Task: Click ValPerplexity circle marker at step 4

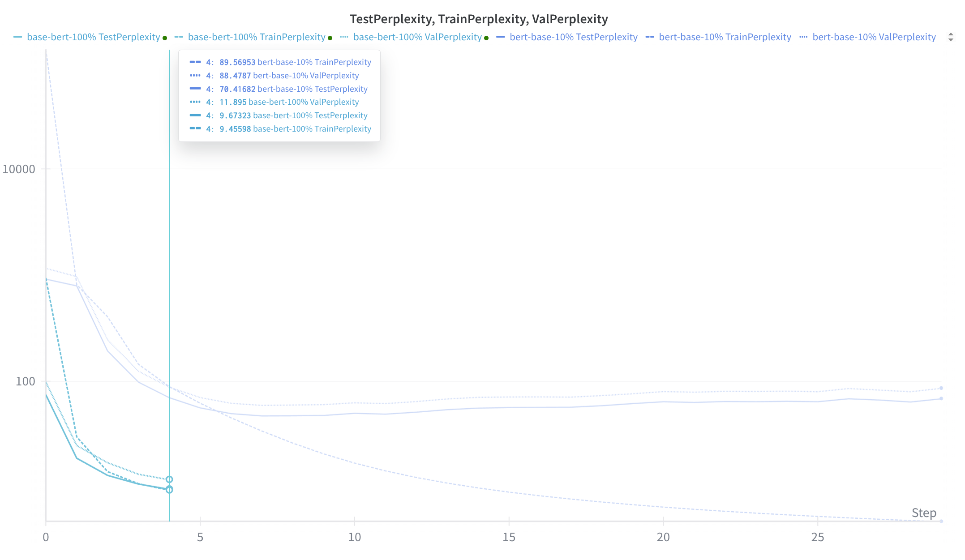Action: pyautogui.click(x=169, y=479)
